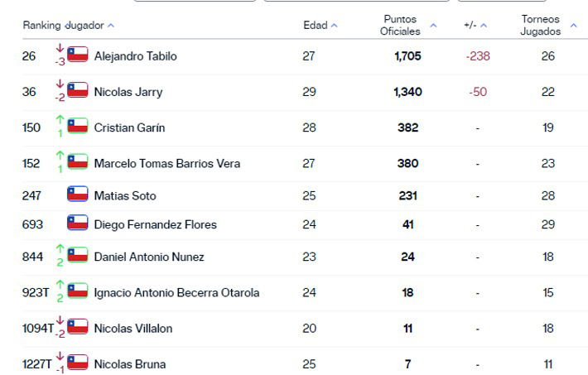The width and height of the screenshot is (588, 375).
Task: Sort table by Ranking column arrow
Action: [41, 26]
